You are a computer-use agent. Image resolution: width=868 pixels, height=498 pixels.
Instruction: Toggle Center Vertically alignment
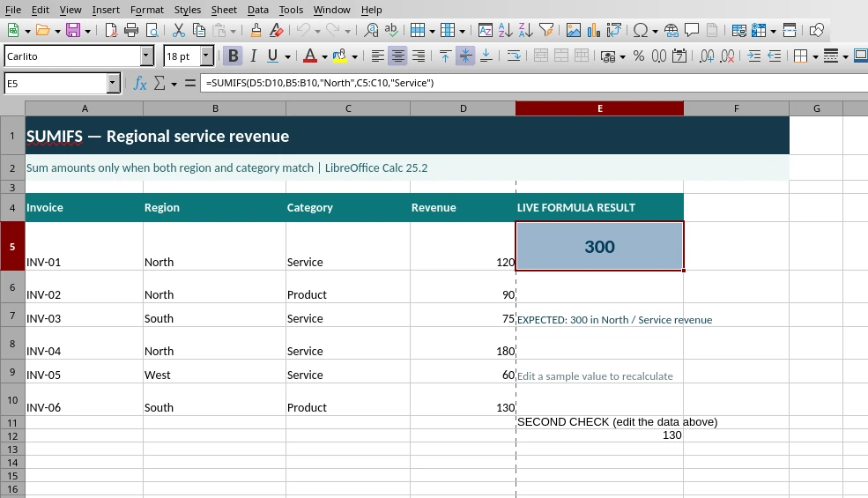465,56
